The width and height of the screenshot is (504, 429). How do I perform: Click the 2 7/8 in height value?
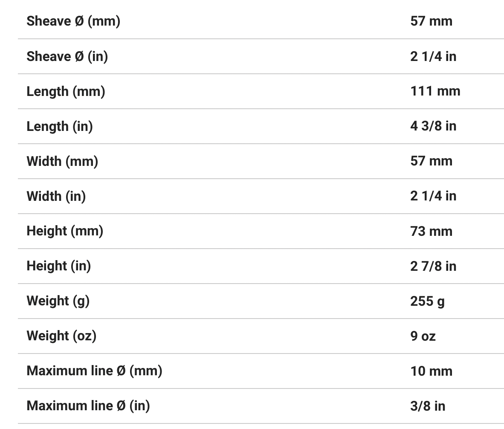click(433, 266)
